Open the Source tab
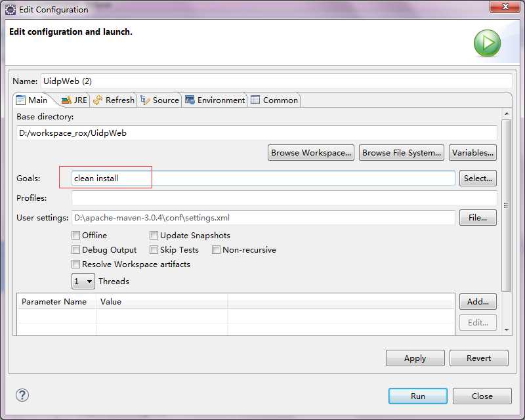525x420 pixels. pyautogui.click(x=159, y=100)
